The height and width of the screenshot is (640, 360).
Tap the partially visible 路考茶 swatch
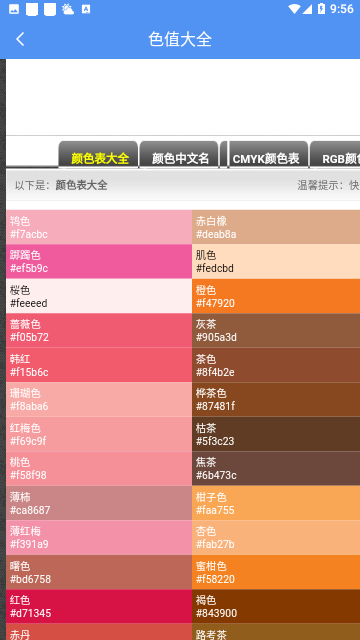point(276,632)
